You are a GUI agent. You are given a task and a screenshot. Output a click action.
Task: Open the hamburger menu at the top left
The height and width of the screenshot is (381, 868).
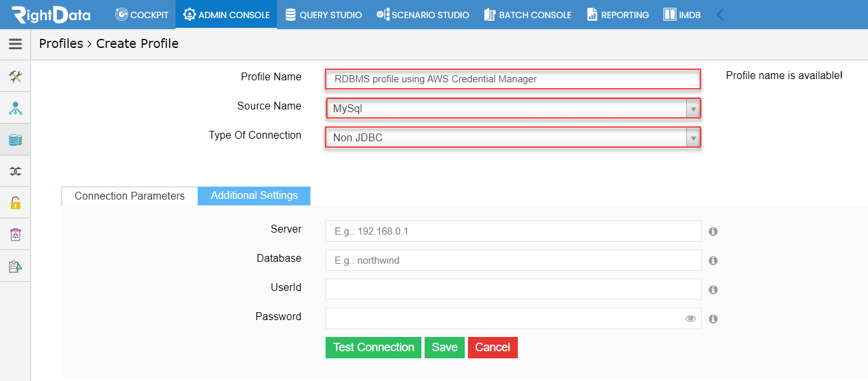pos(15,45)
